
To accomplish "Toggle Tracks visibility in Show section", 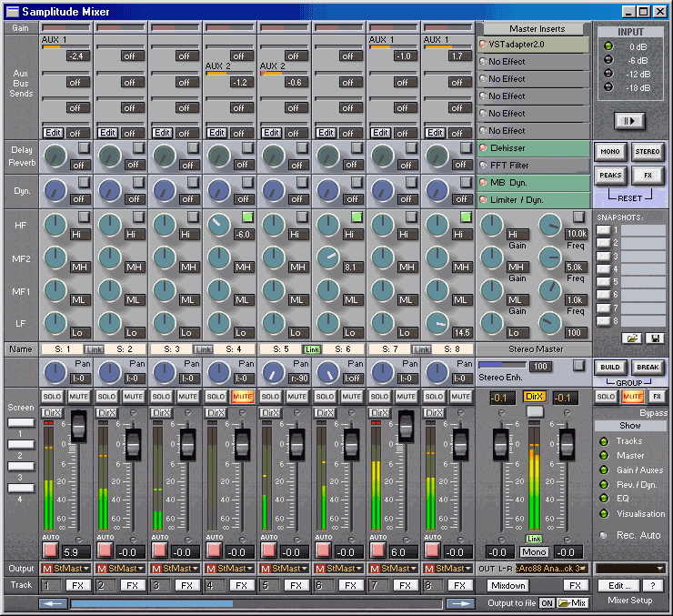I will 604,441.
